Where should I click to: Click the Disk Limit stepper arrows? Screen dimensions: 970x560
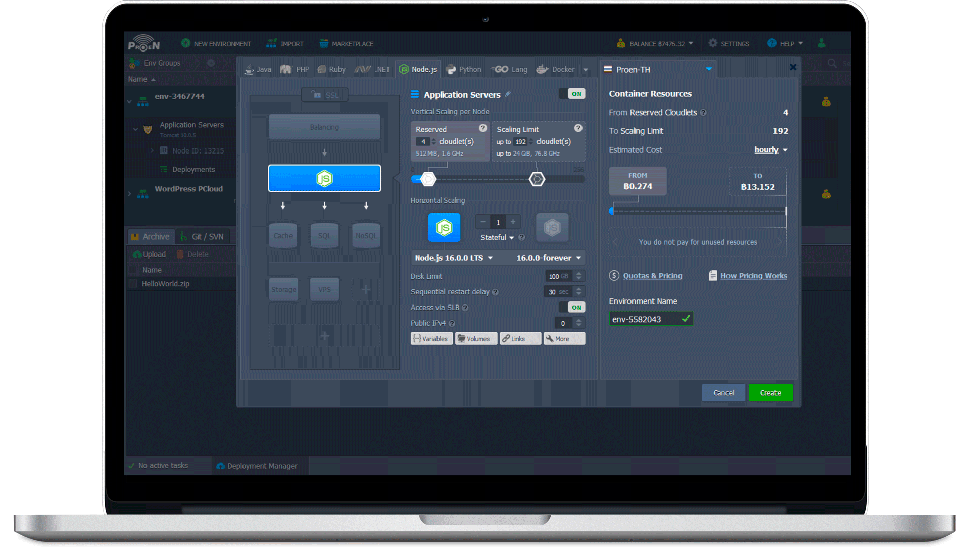[x=579, y=276]
